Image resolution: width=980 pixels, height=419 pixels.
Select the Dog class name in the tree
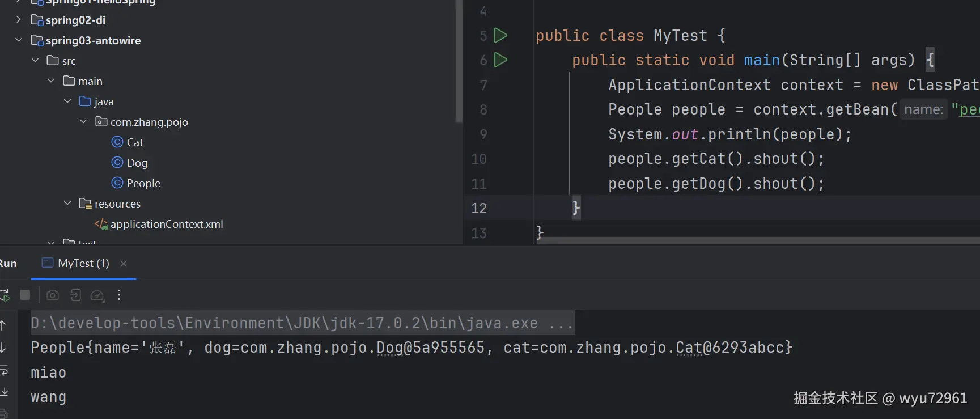137,163
